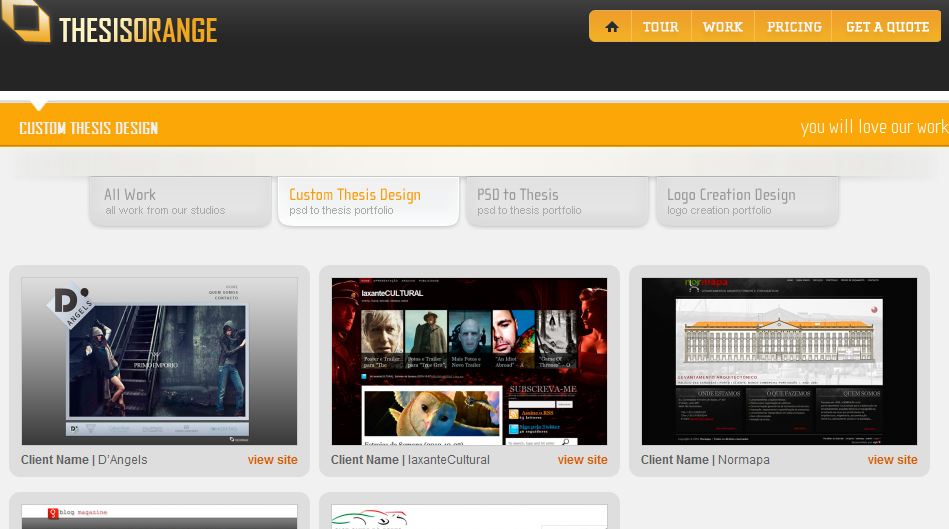Open the Logo Creation Design tab

(x=747, y=202)
